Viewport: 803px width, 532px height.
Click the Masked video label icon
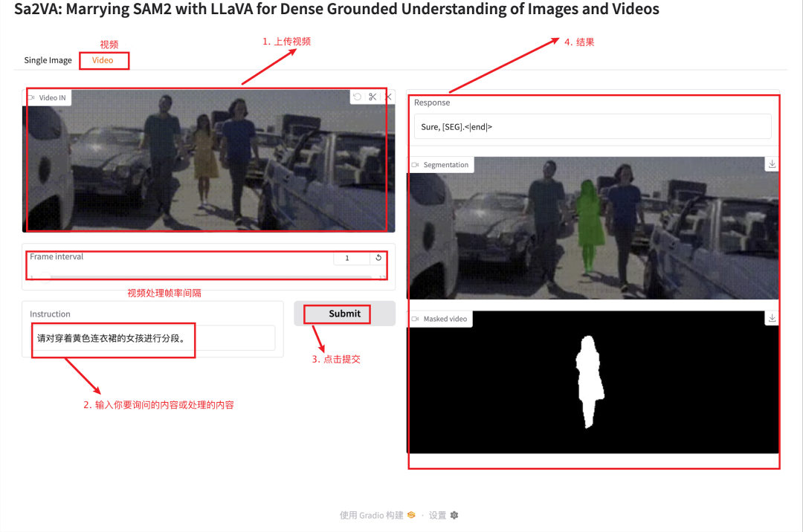pos(416,319)
